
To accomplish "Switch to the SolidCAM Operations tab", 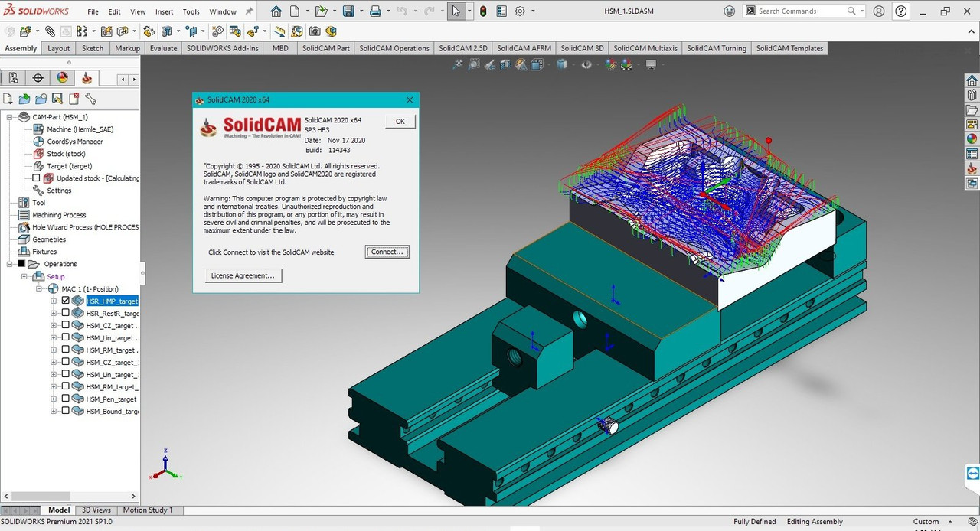I will pyautogui.click(x=394, y=48).
